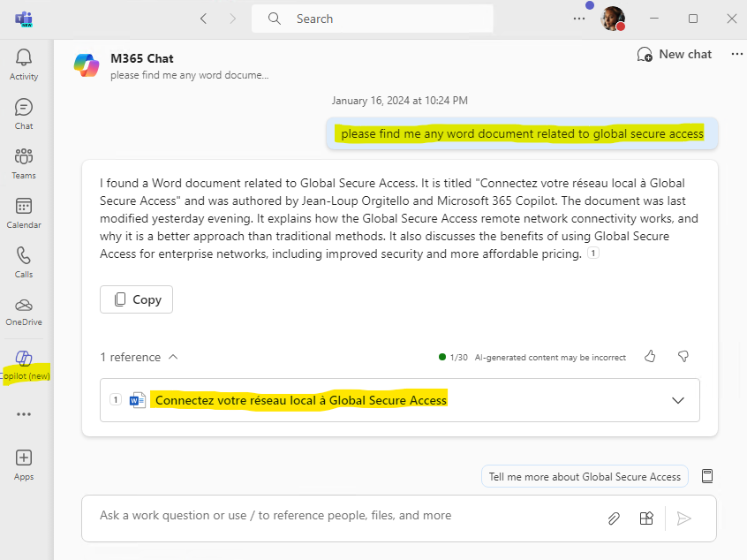Open the plugins icon in message box
Image resolution: width=747 pixels, height=560 pixels.
(x=646, y=518)
